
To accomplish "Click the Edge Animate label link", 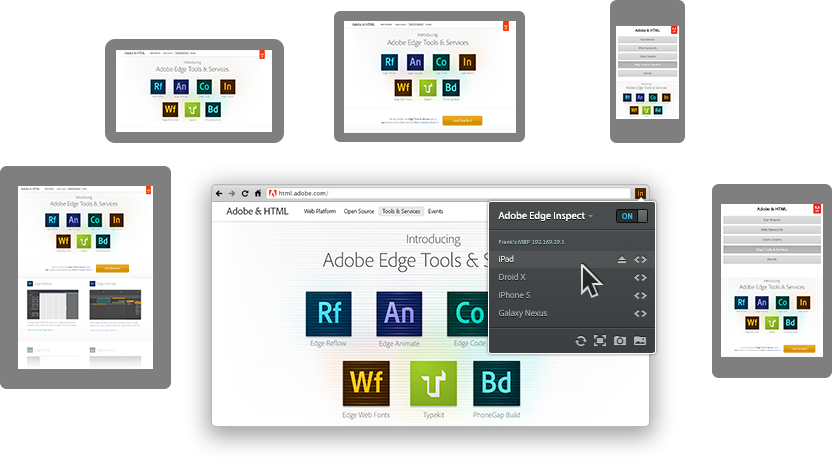I will coord(399,343).
